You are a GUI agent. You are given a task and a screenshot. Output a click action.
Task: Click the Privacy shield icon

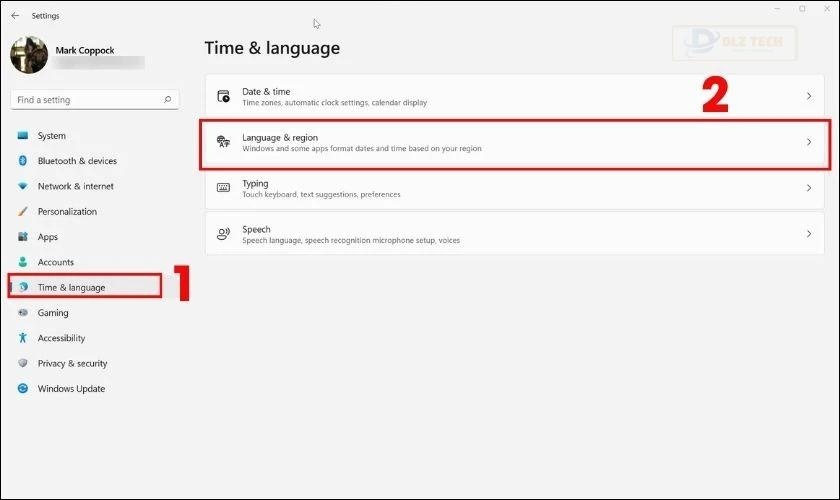[x=22, y=363]
